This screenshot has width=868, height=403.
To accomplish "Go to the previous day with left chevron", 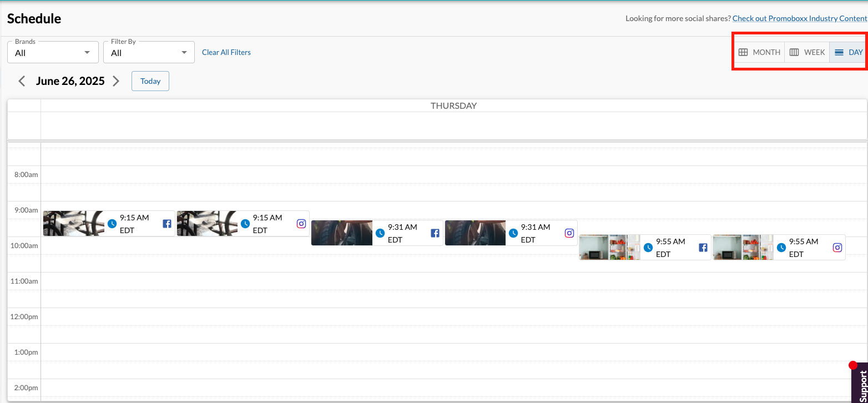I will pos(22,81).
